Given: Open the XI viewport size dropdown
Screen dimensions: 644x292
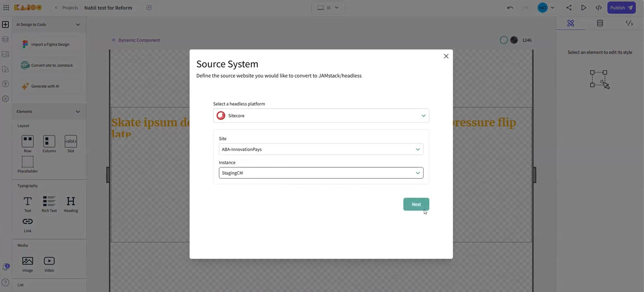Looking at the screenshot, I should [328, 7].
